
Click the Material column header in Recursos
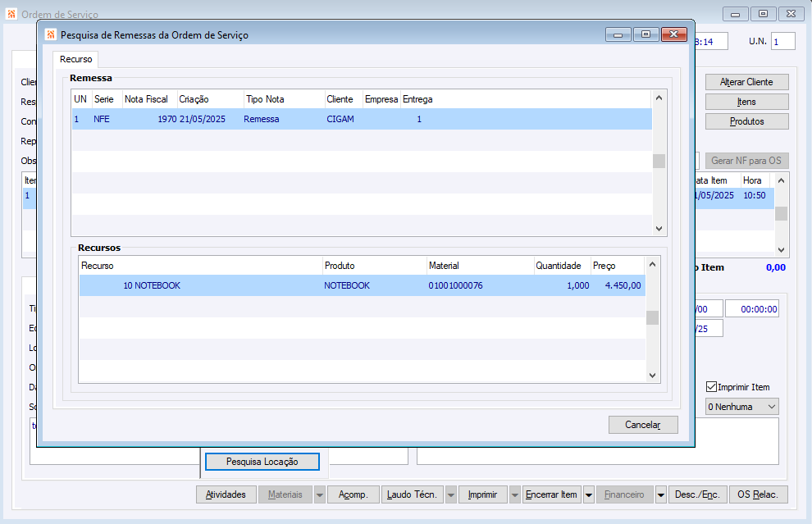[480, 266]
